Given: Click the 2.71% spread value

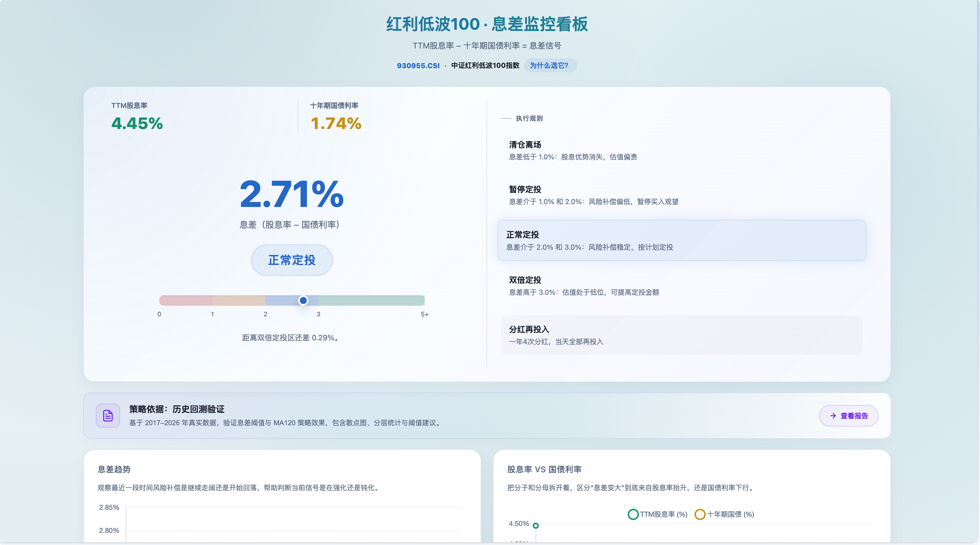Looking at the screenshot, I should coord(292,194).
